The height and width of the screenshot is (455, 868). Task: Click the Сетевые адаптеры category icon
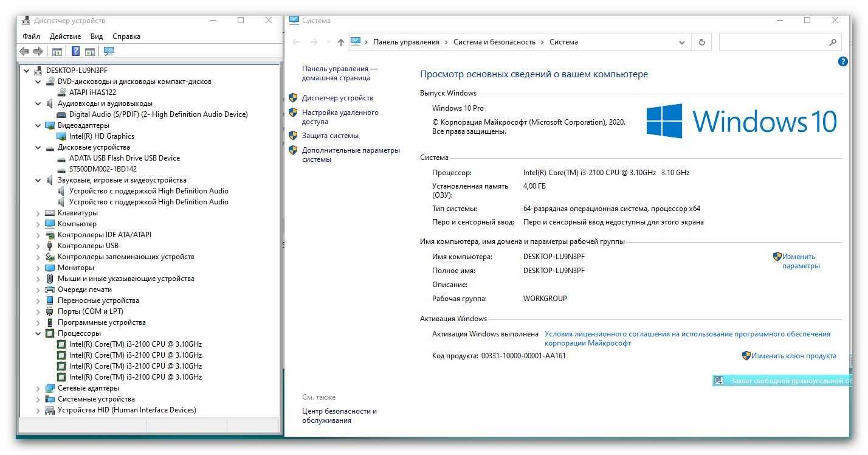[50, 388]
